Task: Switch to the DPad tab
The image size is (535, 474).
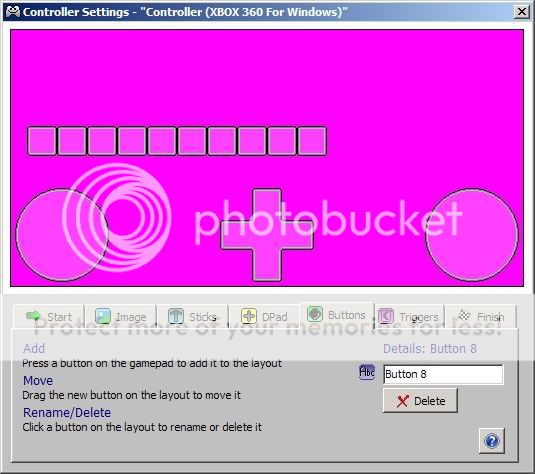Action: (264, 316)
